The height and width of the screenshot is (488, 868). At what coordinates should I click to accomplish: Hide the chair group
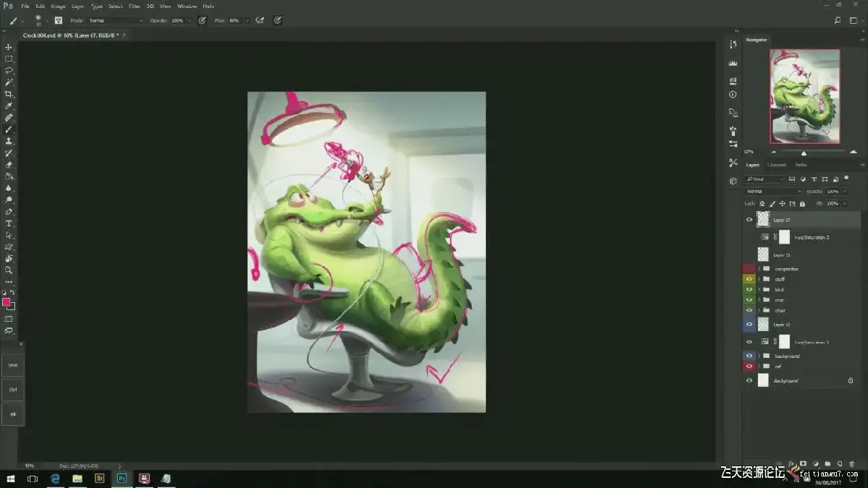[749, 310]
